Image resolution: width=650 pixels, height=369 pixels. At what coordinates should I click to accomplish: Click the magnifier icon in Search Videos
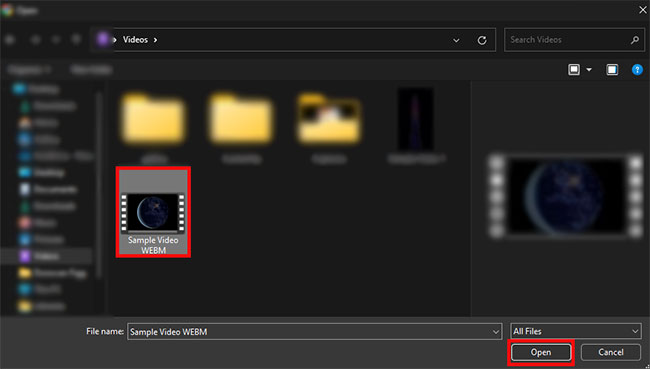point(635,40)
